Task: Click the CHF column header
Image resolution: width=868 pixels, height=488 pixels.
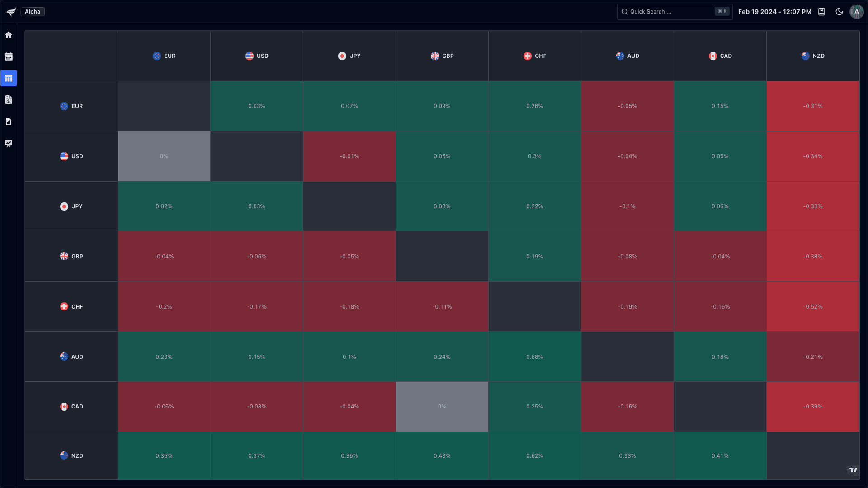Action: pyautogui.click(x=535, y=56)
